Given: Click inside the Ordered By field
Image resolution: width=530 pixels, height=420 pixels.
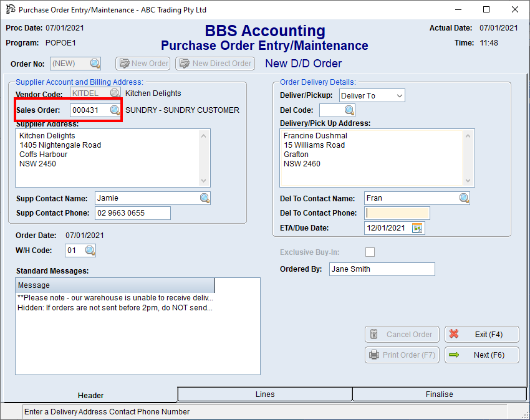Looking at the screenshot, I should point(382,269).
